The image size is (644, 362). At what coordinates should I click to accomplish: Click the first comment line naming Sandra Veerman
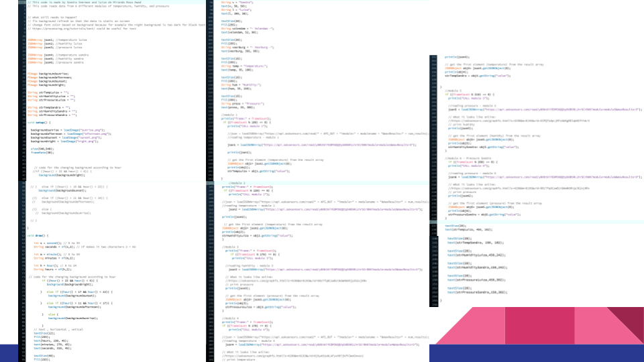pos(85,3)
